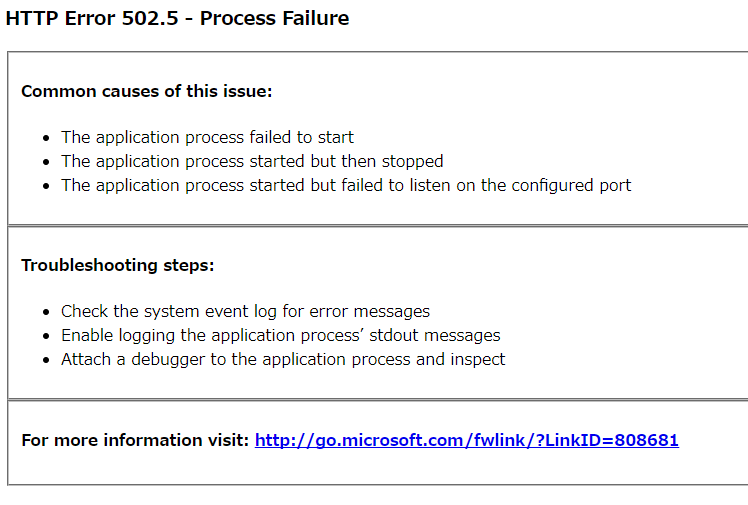Click bullet beside 'failed to start' item
The image size is (748, 505).
pyautogui.click(x=46, y=138)
